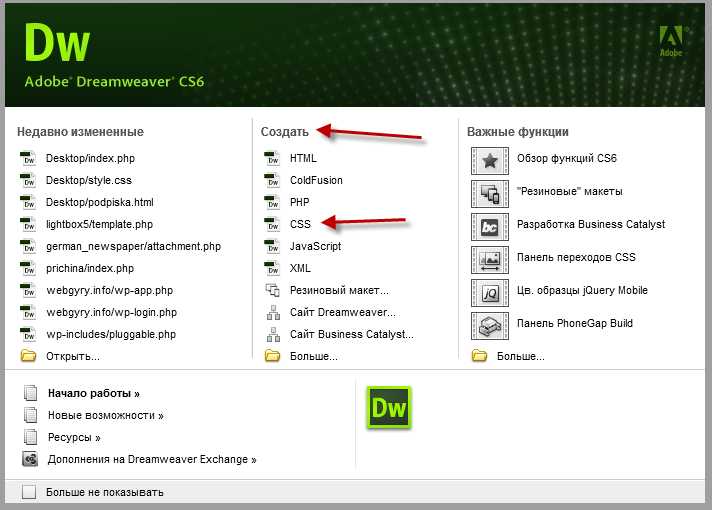Click the CS6 features overview star icon
The width and height of the screenshot is (712, 510).
490,160
